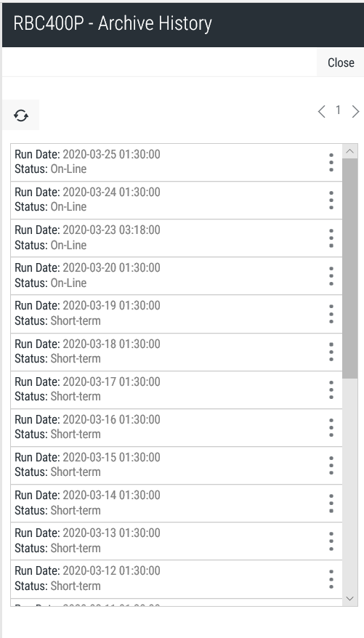
Task: Open options menu for 2020-03-17 run
Action: click(x=331, y=389)
